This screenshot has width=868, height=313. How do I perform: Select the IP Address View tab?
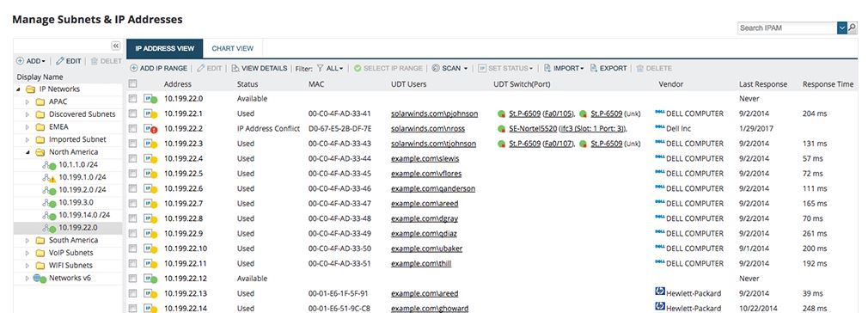tap(165, 49)
